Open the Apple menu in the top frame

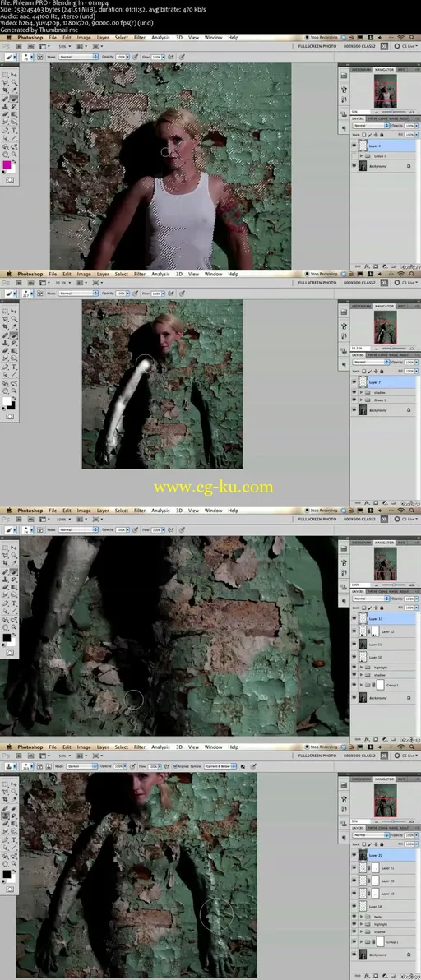pyautogui.click(x=9, y=38)
